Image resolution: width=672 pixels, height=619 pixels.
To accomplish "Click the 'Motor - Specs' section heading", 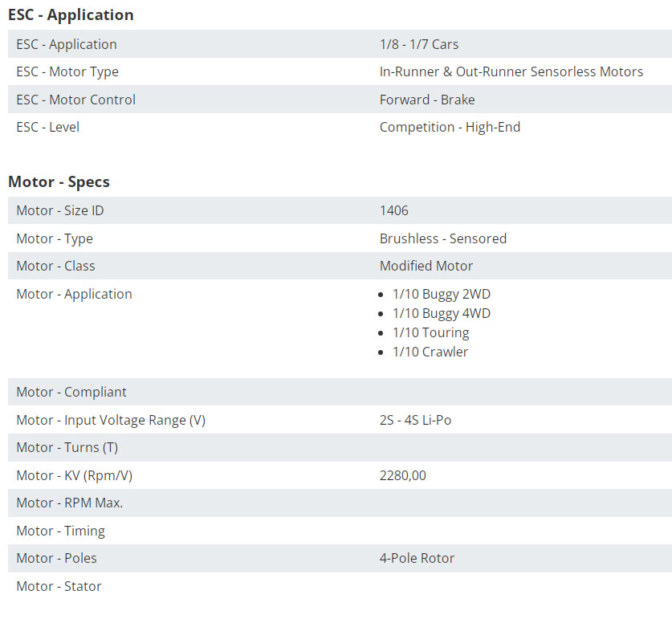I will coord(59,181).
